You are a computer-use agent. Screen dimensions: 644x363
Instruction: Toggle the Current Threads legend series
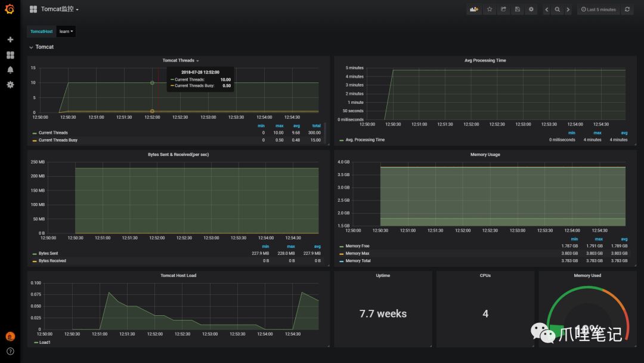coord(53,133)
